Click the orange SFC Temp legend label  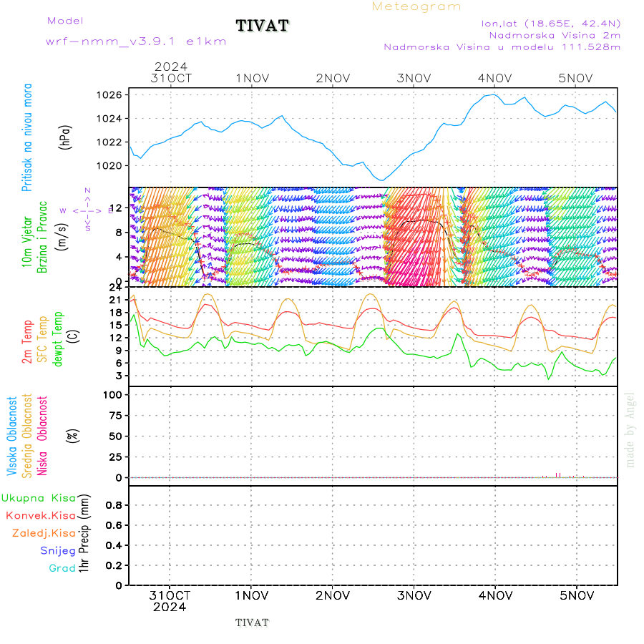coord(42,339)
